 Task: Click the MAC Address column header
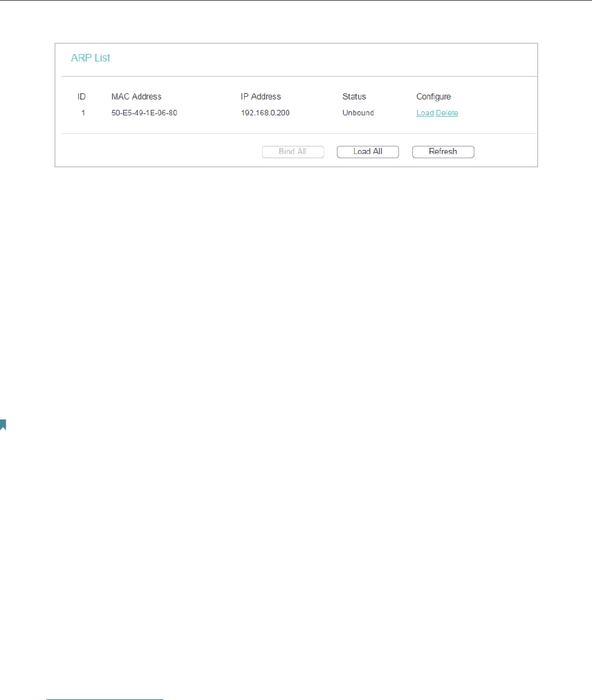136,97
